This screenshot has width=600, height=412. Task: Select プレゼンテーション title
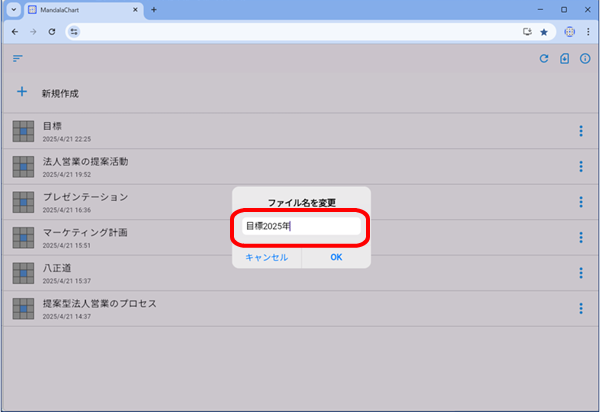pyautogui.click(x=85, y=197)
